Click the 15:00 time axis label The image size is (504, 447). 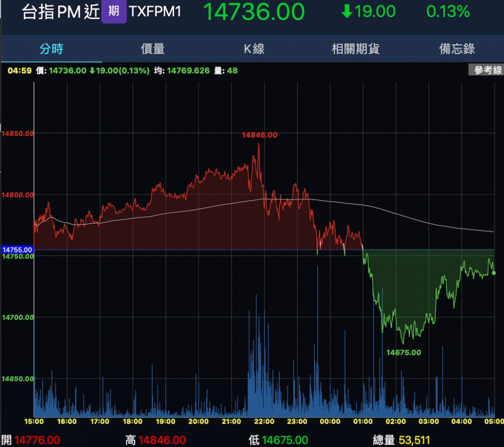(x=34, y=421)
